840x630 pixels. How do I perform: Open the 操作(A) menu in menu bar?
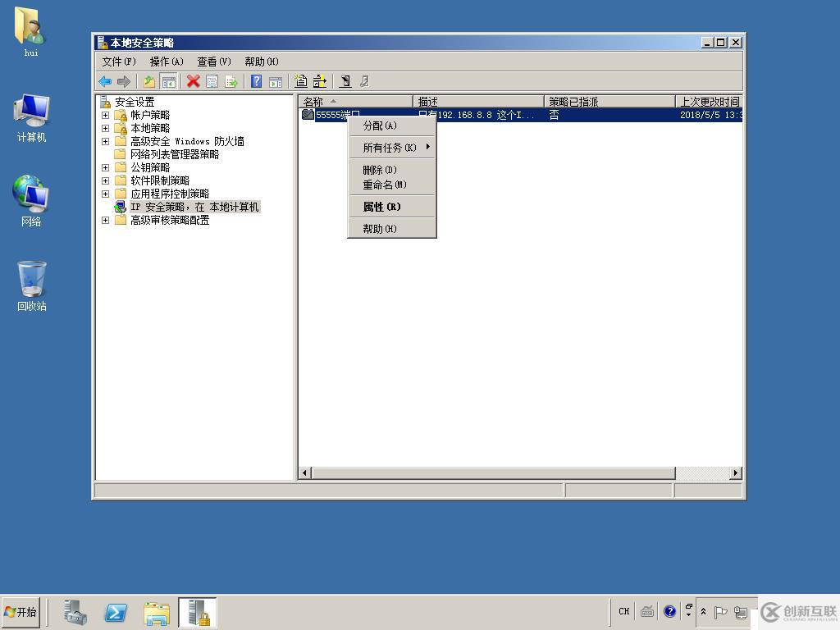click(x=166, y=62)
